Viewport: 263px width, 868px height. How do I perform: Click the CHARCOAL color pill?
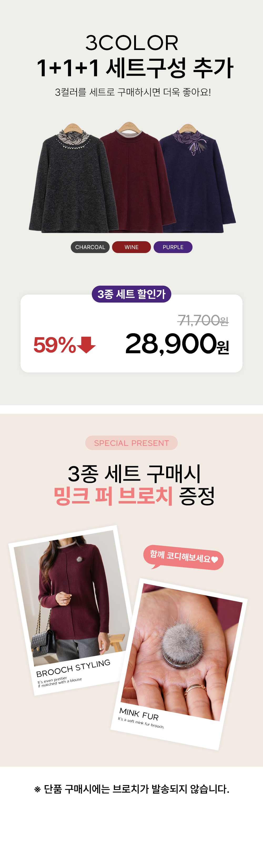point(90,247)
